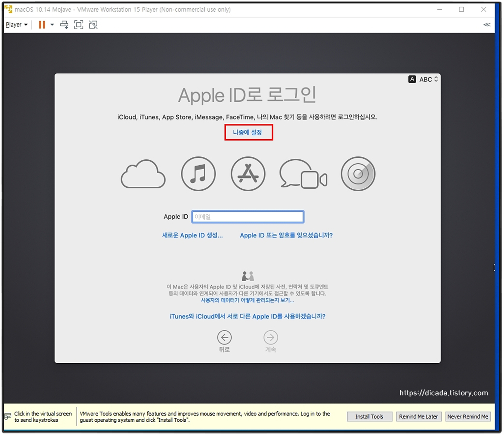Open 사용자의 데이터가 어떻게 관리되는지 보기 link
Viewport: 504px width, 435px height.
(247, 300)
